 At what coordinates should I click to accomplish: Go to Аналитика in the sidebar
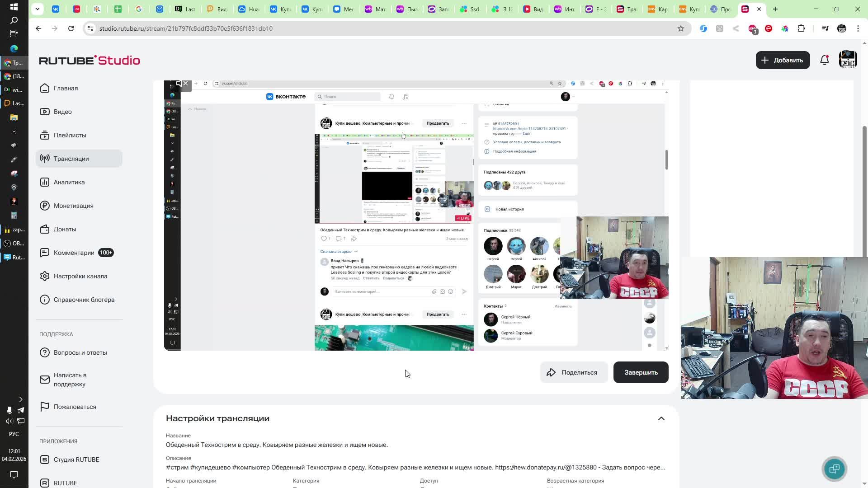[69, 182]
